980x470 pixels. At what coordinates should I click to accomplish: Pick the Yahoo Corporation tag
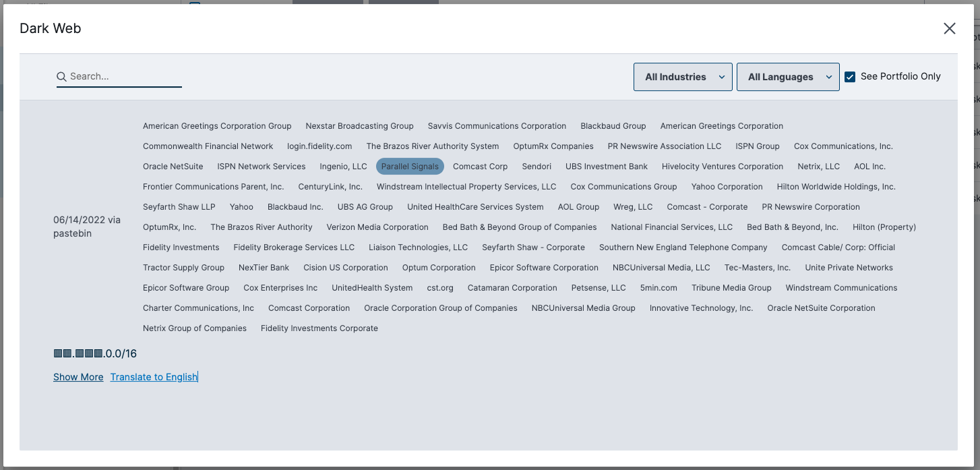pos(727,187)
